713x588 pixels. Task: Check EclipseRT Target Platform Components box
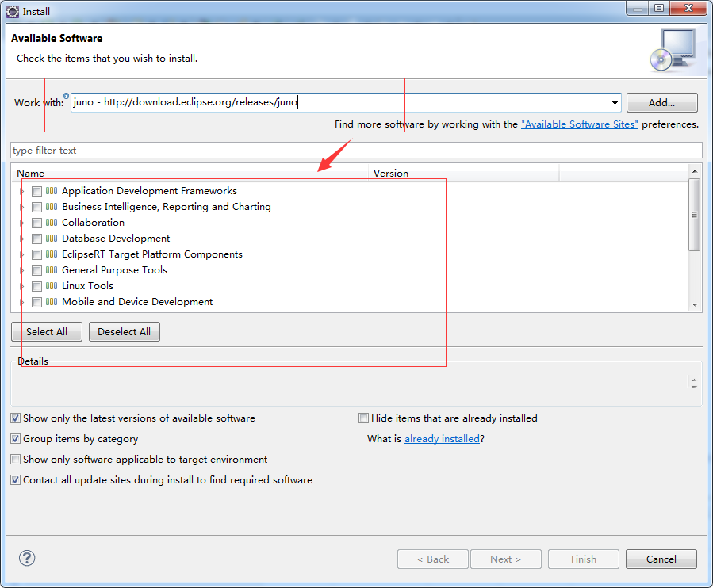(x=36, y=255)
